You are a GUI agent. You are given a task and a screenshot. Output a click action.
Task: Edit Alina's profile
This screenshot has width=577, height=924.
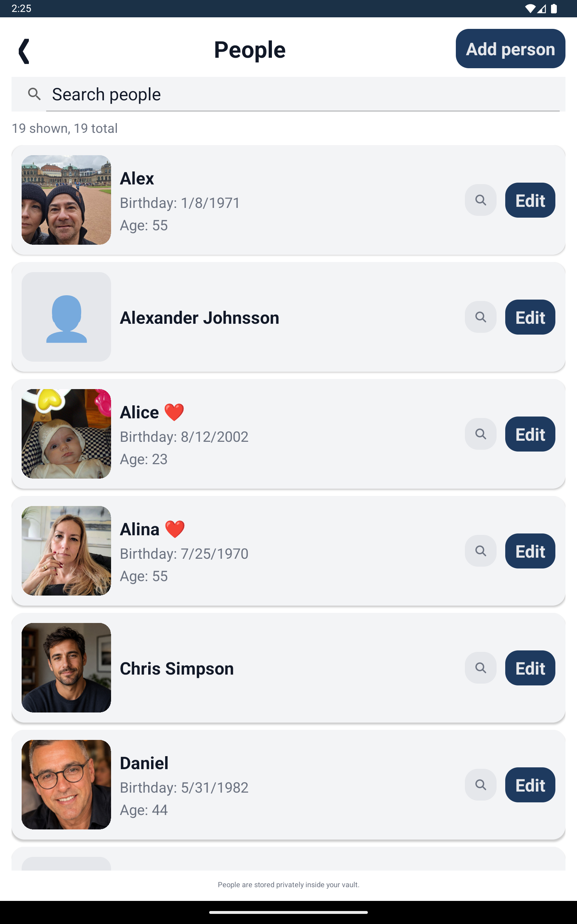tap(530, 550)
